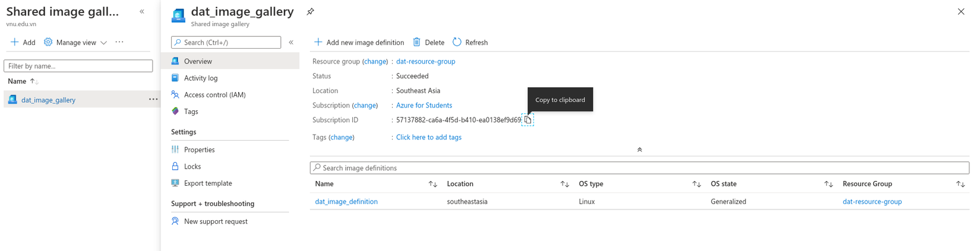Collapse the essentials section chevron

(x=640, y=150)
